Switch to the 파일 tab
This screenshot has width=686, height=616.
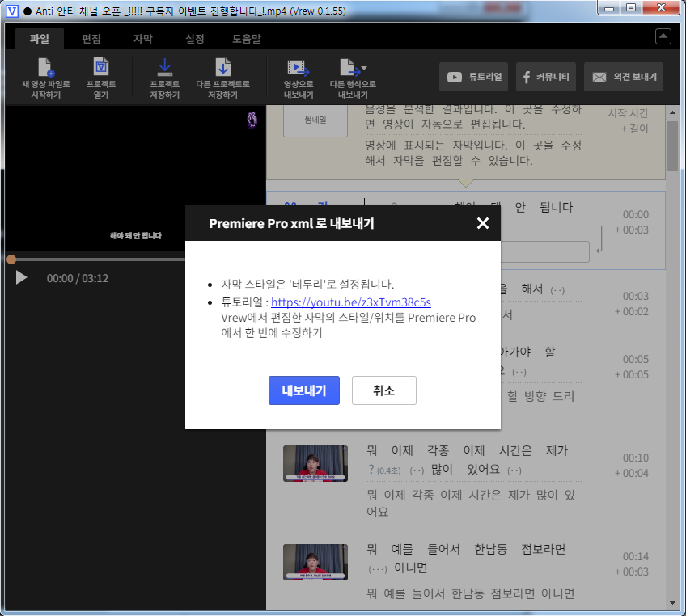coord(40,39)
